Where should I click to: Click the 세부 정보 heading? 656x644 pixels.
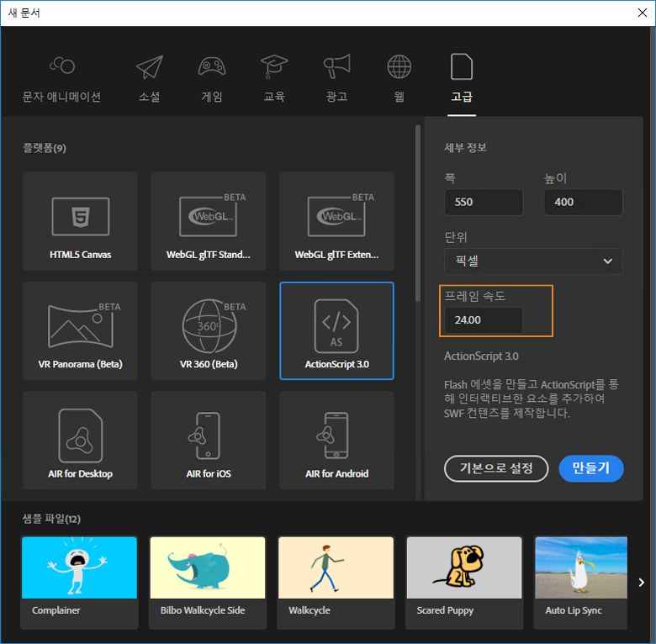pyautogui.click(x=465, y=147)
